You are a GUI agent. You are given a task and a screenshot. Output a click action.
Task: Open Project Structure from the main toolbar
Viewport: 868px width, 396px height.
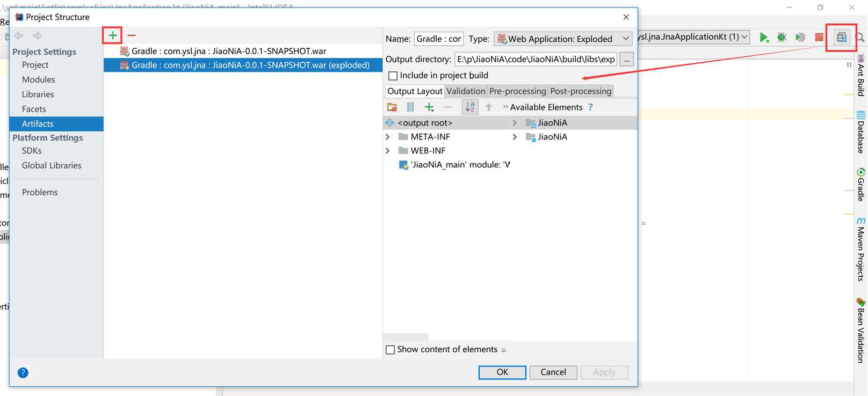(842, 37)
